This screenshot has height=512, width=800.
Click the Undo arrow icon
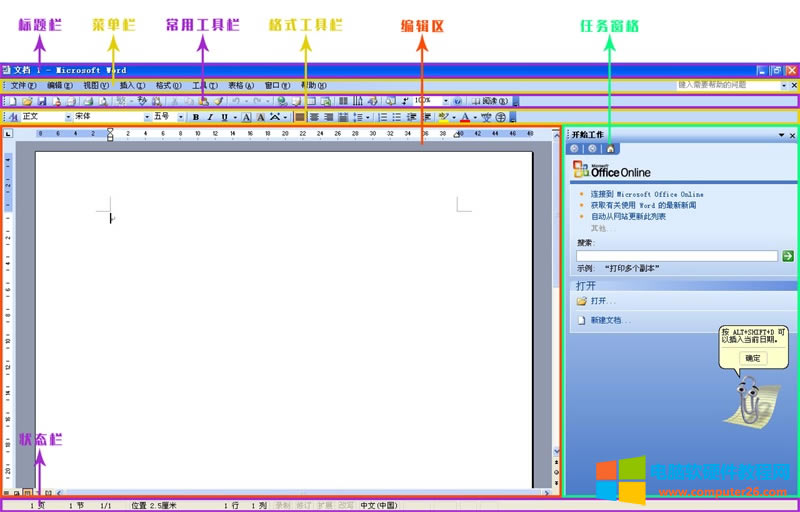(236, 101)
